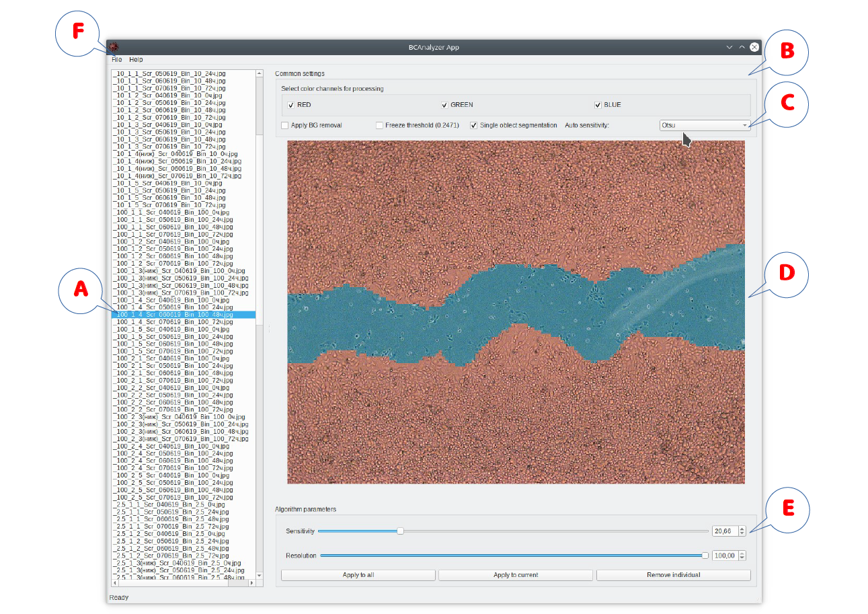Screen dimensions: 868x614
Task: Click the window dropdown arrow in title bar
Action: (729, 47)
